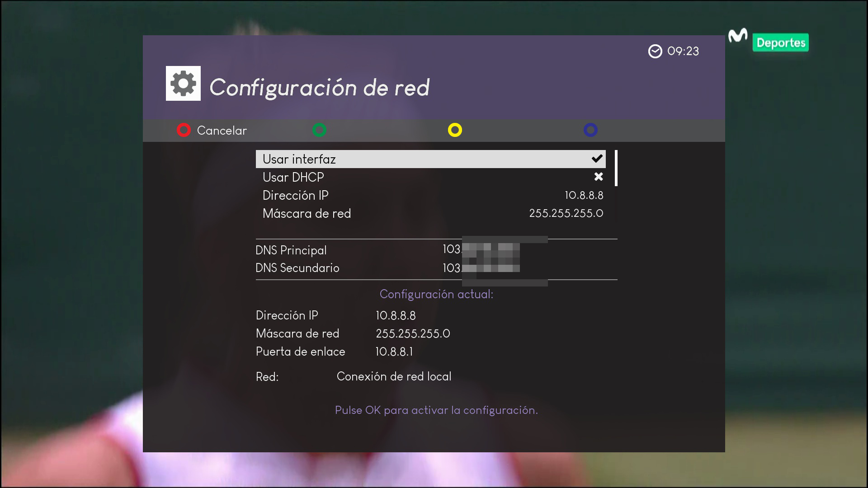This screenshot has height=488, width=868.
Task: Edit the Máscara de red value
Action: click(x=566, y=213)
